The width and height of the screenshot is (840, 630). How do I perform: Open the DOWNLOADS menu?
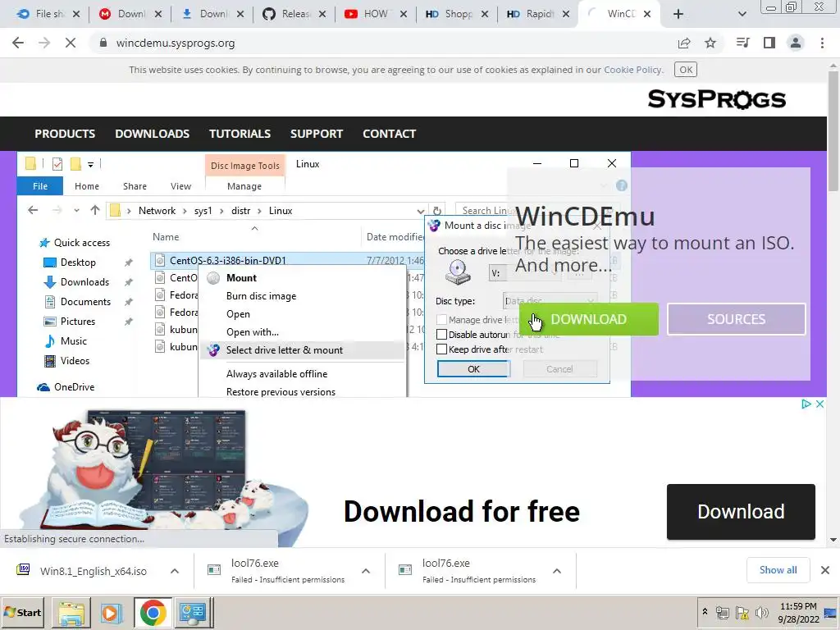click(152, 134)
